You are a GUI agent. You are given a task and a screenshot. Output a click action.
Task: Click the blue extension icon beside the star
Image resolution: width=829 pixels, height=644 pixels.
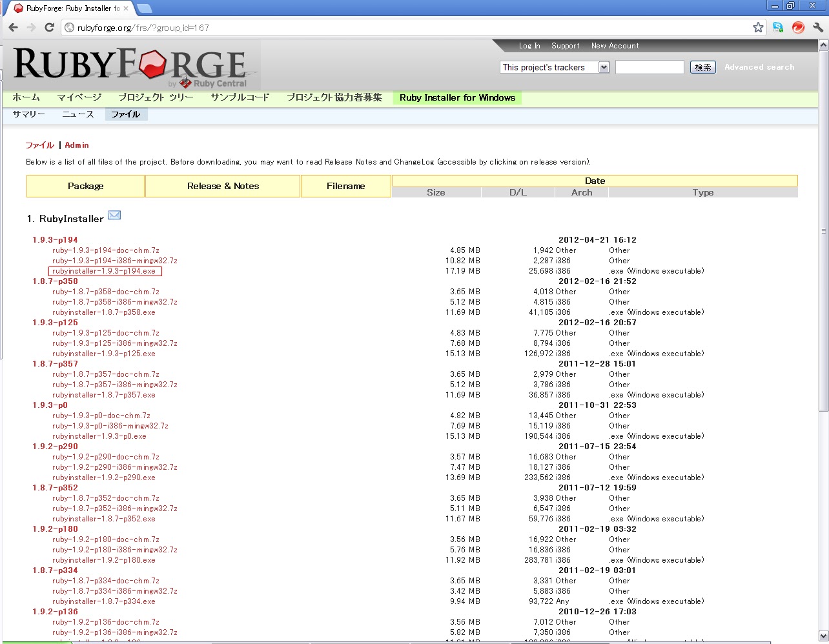[778, 27]
